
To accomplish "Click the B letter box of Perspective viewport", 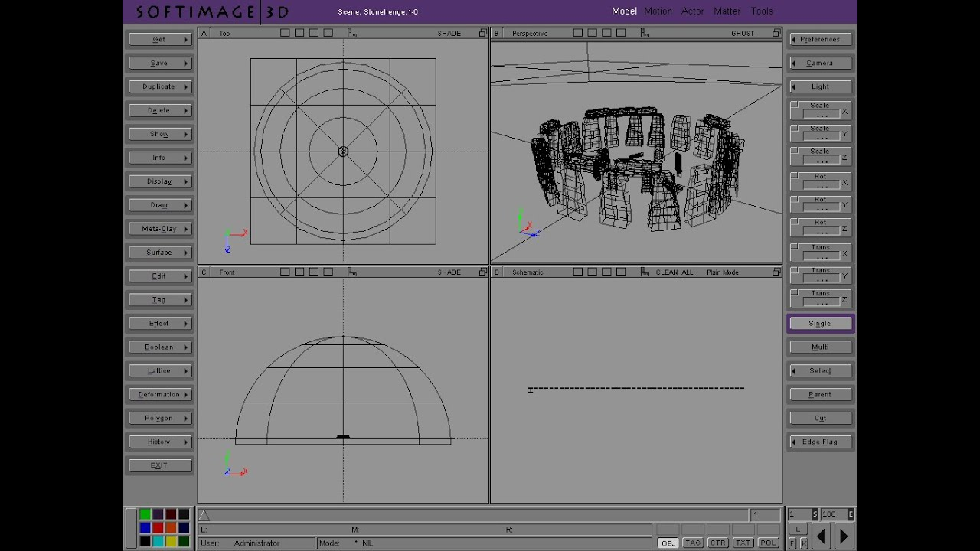I will tap(496, 33).
